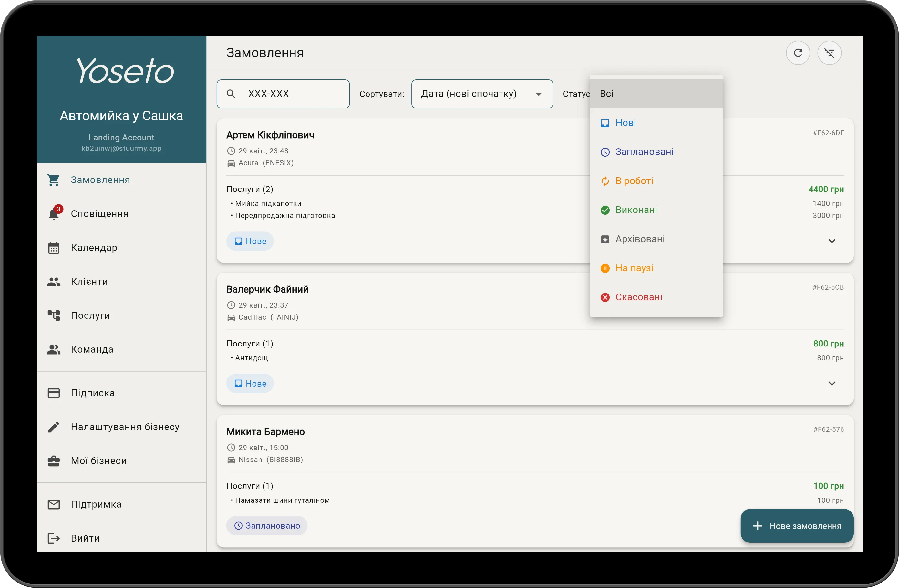Clear filters with the filter-off icon

coord(829,53)
